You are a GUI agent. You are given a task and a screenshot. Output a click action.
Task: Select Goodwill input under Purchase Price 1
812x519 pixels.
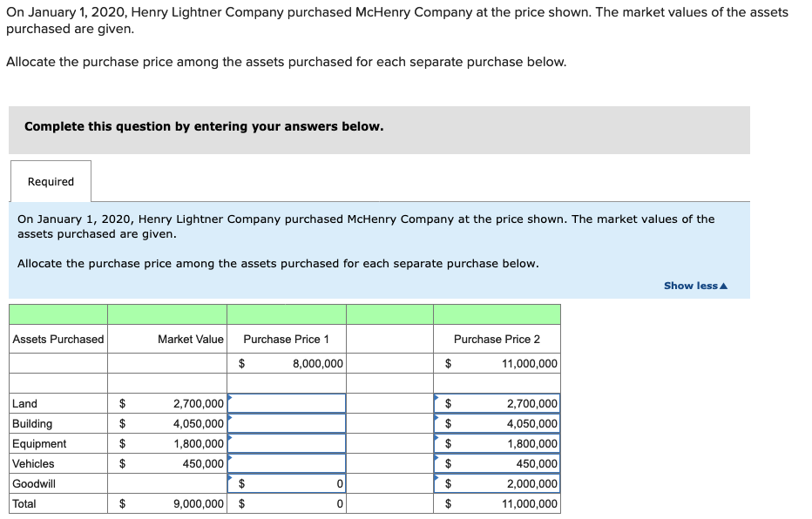click(287, 483)
